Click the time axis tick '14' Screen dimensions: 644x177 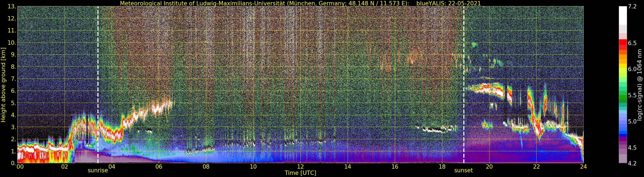point(347,166)
